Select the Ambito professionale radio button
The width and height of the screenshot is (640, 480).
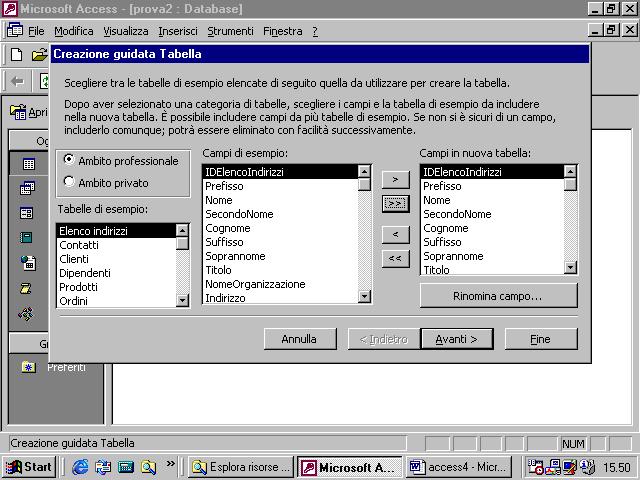click(x=69, y=160)
